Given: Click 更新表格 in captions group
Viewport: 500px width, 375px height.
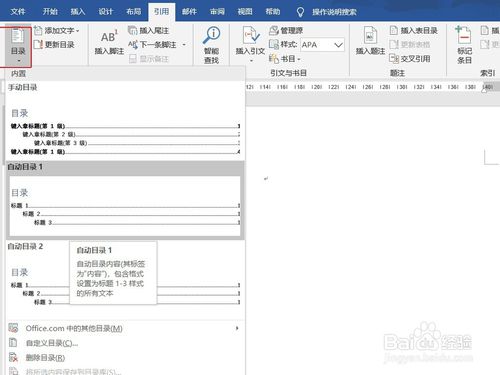Looking at the screenshot, I should point(410,45).
